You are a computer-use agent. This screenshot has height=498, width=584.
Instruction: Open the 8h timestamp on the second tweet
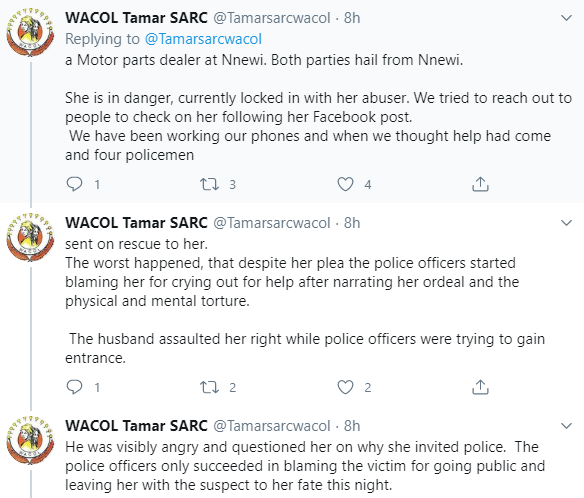pyautogui.click(x=352, y=223)
